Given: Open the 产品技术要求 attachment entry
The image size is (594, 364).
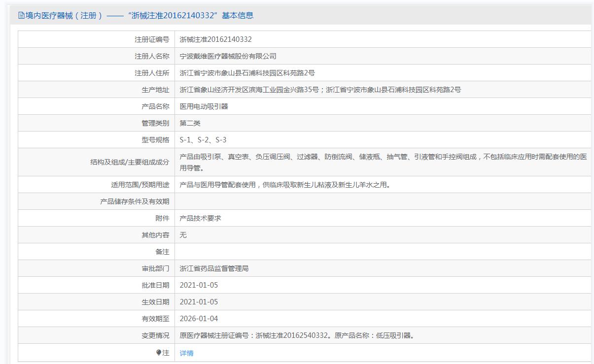Looking at the screenshot, I should (201, 218).
